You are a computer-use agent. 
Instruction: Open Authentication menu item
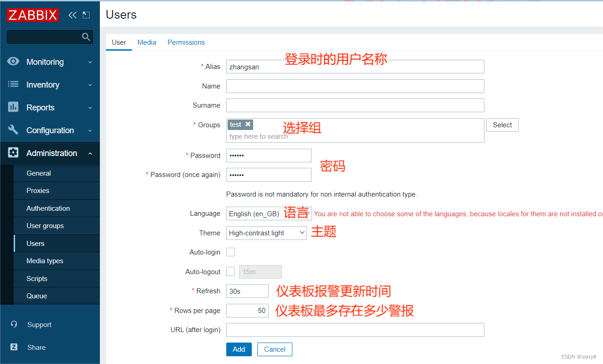(57, 208)
